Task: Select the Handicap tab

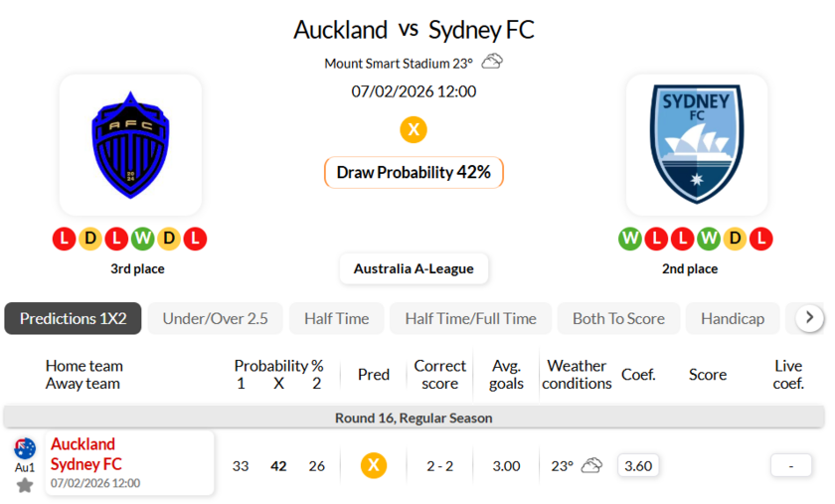Action: click(733, 318)
